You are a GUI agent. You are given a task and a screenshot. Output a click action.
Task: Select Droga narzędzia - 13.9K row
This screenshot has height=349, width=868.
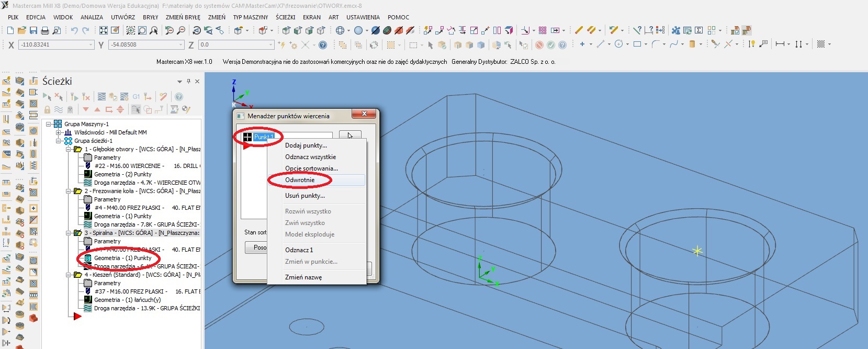click(x=146, y=308)
